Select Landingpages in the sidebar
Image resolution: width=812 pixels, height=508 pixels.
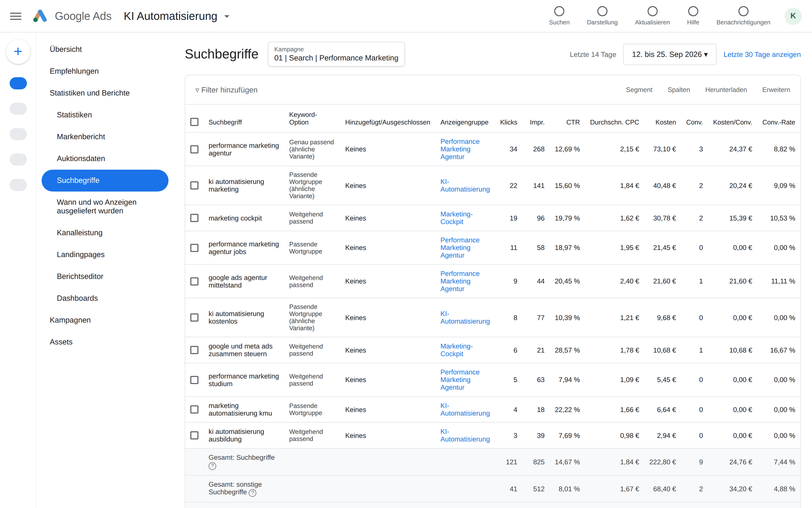(81, 254)
